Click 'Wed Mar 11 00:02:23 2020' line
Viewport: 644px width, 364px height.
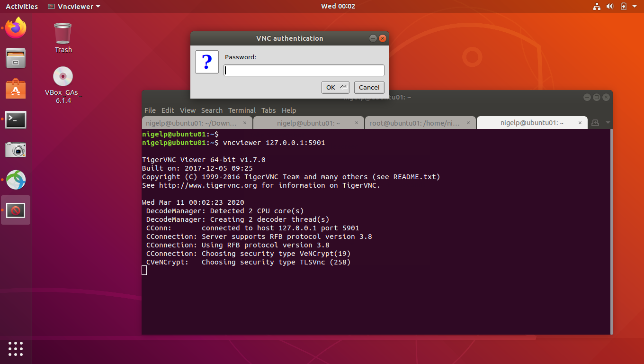193,202
